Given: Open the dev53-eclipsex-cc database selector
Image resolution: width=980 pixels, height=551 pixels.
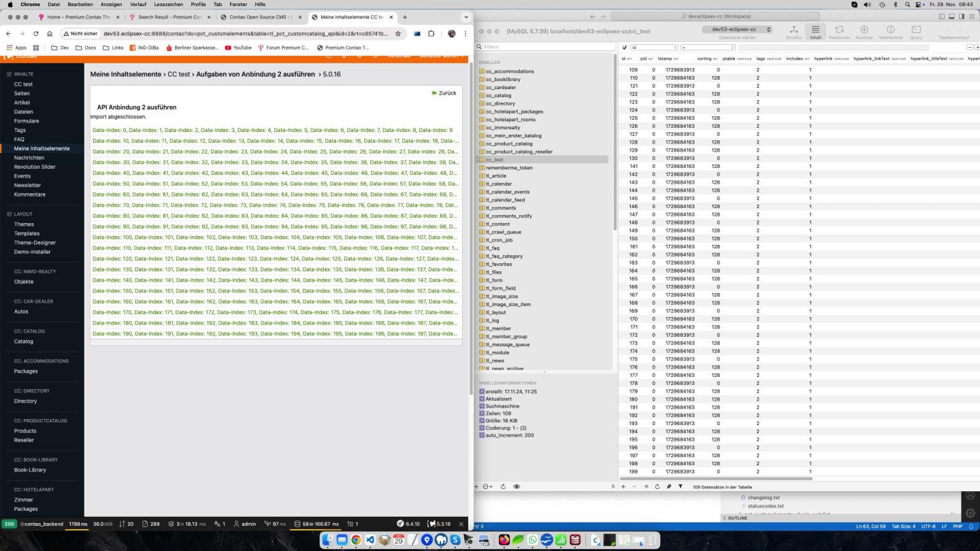Looking at the screenshot, I should (x=737, y=29).
